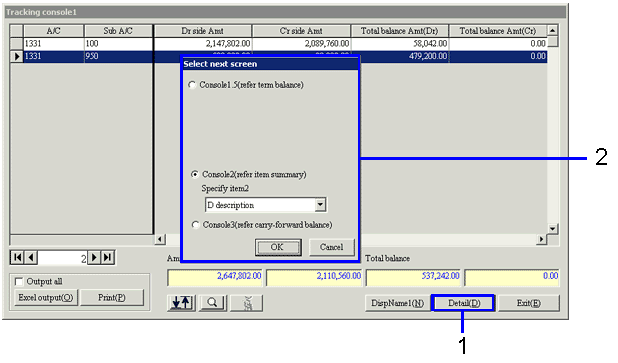Click the row selector arrow for 1331/950

click(17, 56)
